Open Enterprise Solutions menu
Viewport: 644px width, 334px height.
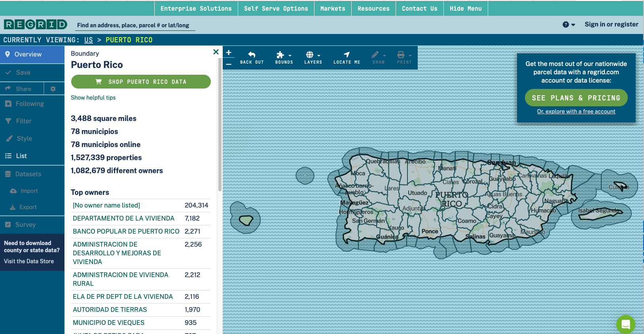pos(196,8)
